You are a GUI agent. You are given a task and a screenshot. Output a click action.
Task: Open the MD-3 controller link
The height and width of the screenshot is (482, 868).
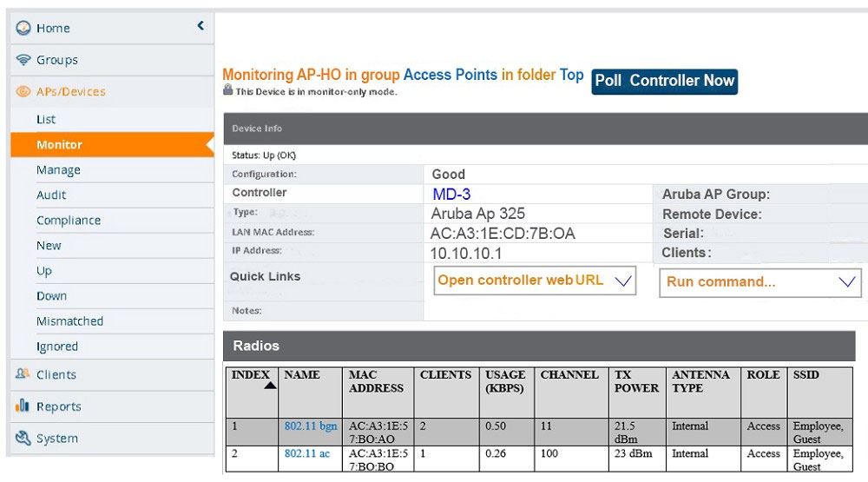click(451, 194)
